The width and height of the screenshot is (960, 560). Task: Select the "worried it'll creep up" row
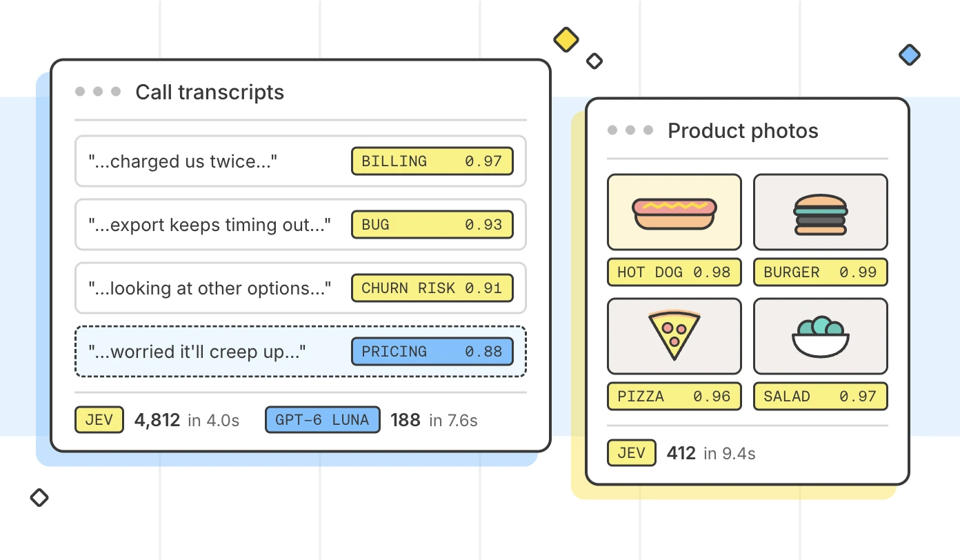(301, 352)
